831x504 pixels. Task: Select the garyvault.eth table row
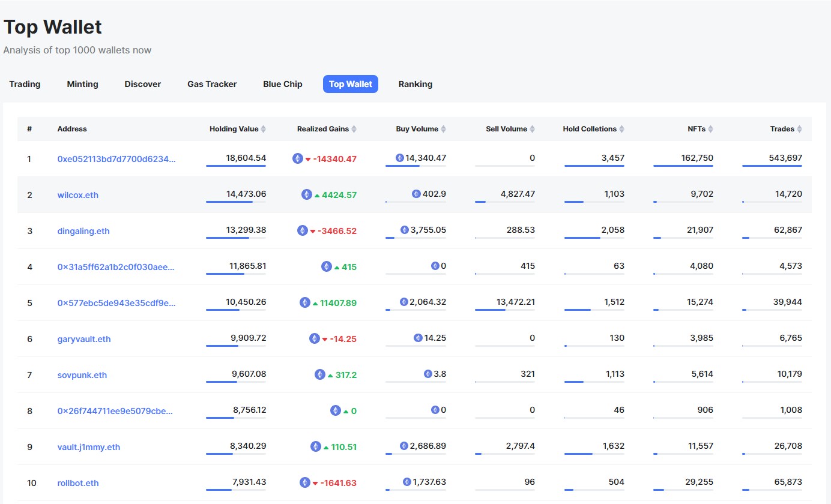coord(414,339)
